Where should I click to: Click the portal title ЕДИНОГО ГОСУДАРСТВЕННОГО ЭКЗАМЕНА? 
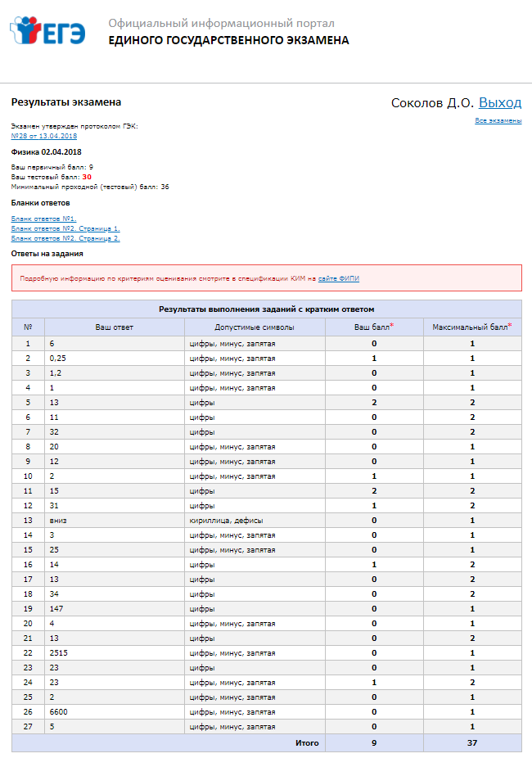click(228, 40)
